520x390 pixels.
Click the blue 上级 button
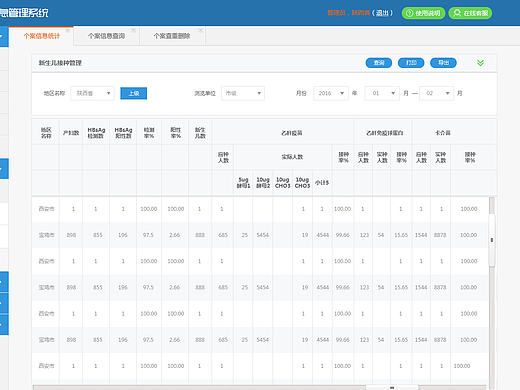[x=134, y=93]
